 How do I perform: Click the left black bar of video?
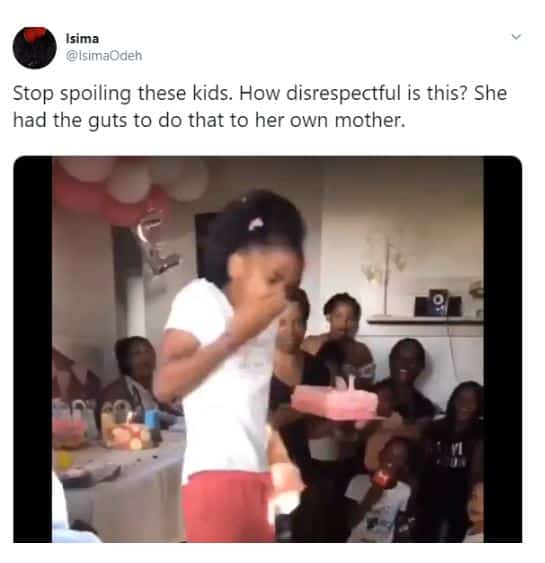point(33,349)
